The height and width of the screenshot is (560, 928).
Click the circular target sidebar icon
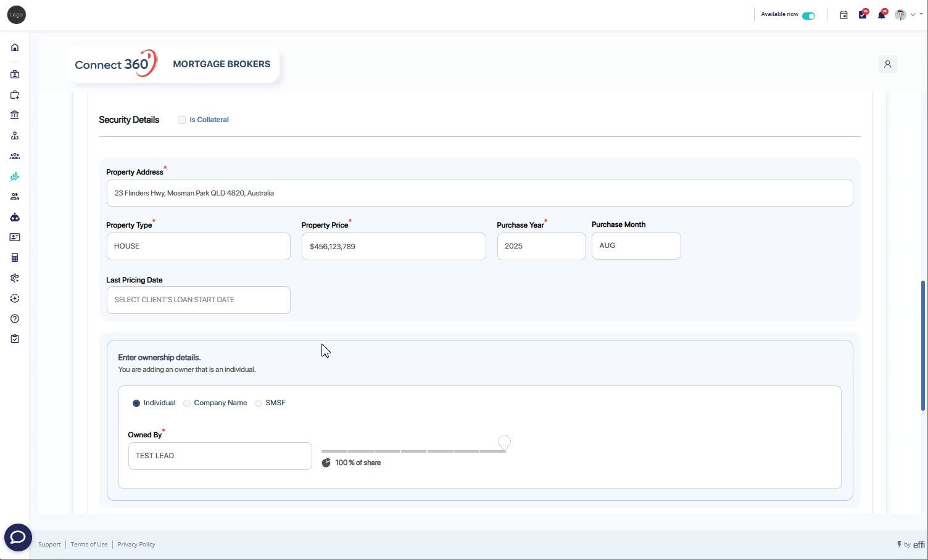tap(15, 299)
